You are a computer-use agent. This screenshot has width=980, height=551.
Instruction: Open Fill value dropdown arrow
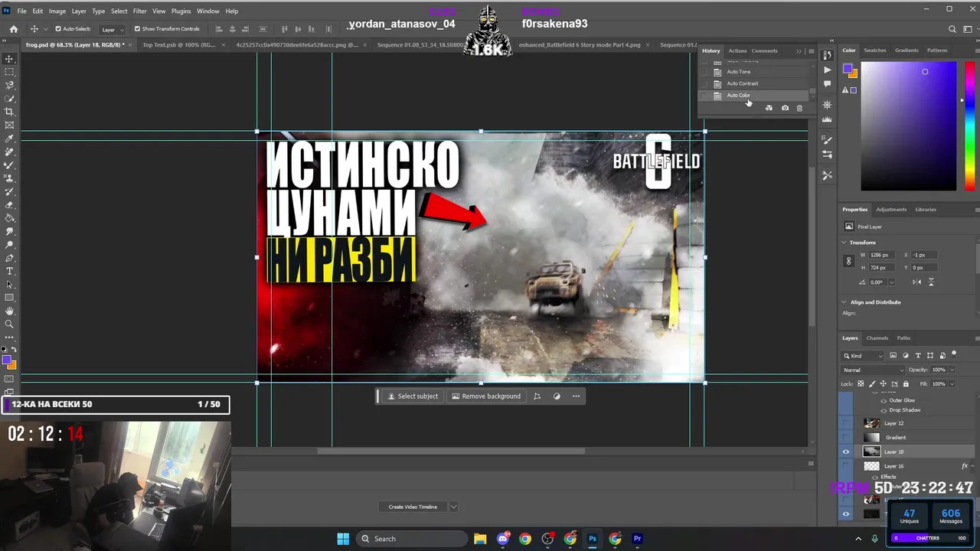tap(950, 383)
